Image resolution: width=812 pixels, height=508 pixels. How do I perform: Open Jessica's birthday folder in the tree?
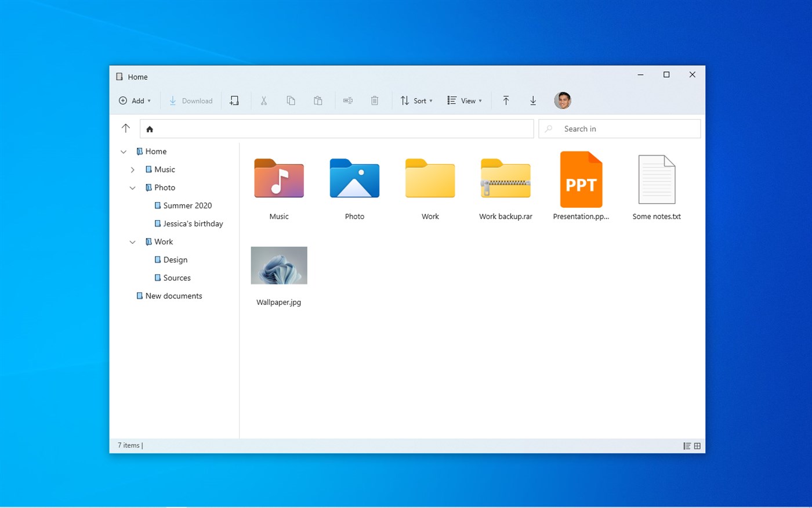188,224
